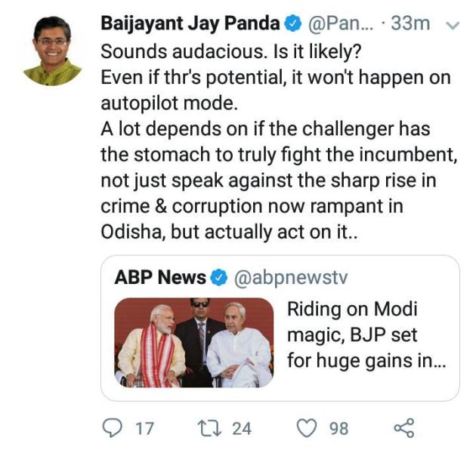476x453 pixels.
Task: Click the retweet count 24
Action: tap(241, 429)
